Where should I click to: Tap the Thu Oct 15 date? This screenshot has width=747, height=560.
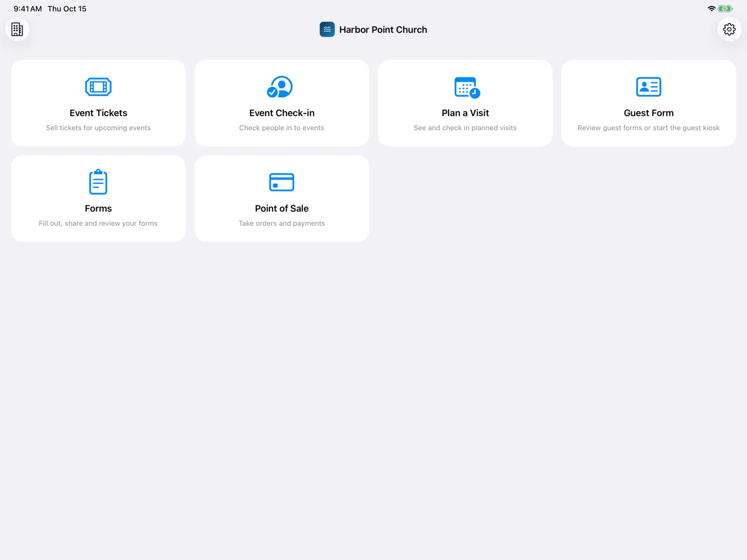(x=67, y=9)
